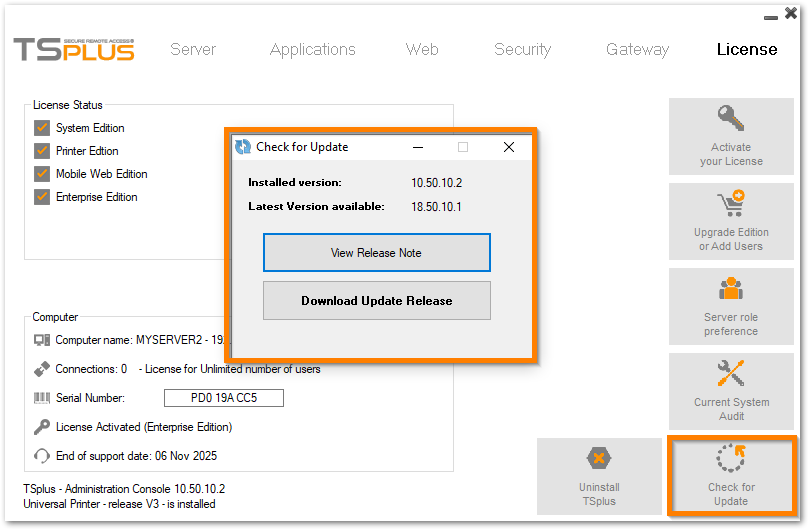809x530 pixels.
Task: Click Check for Update tile
Action: [x=731, y=474]
